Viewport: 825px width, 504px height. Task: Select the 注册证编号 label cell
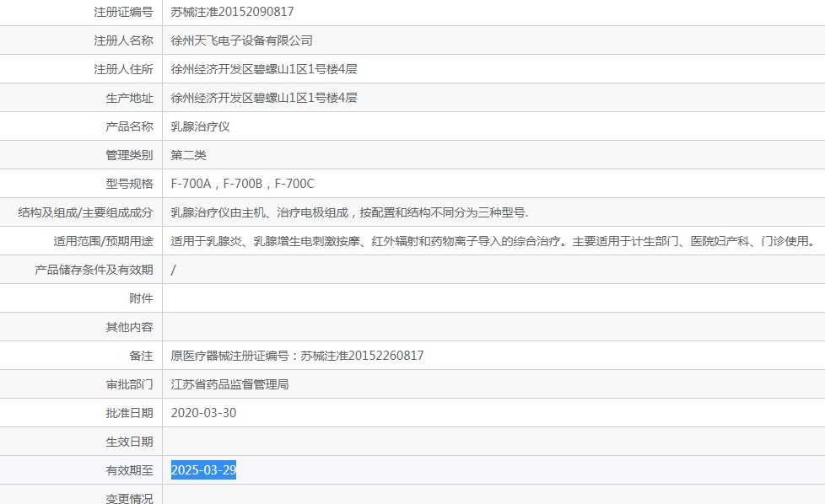[x=123, y=12]
